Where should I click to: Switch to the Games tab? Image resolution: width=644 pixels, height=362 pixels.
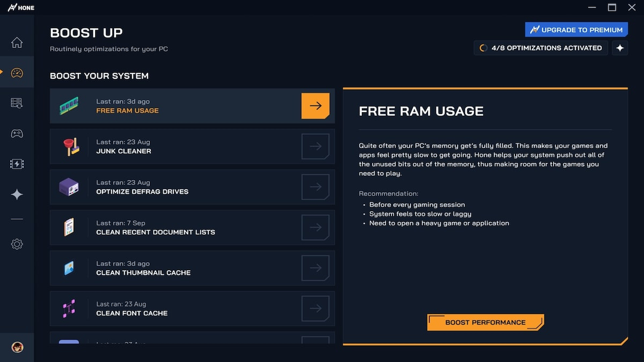click(x=17, y=133)
